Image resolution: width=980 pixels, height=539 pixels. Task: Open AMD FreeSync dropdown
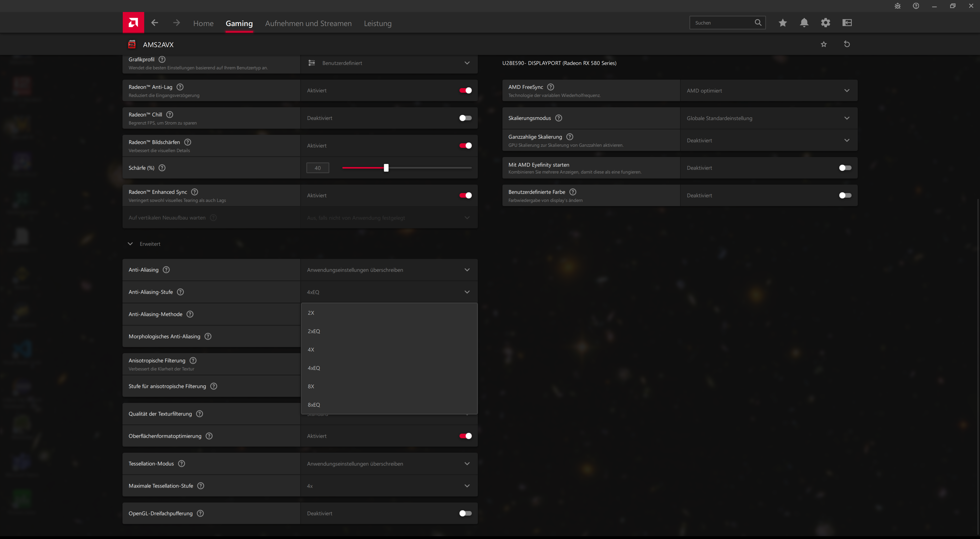[x=768, y=91]
